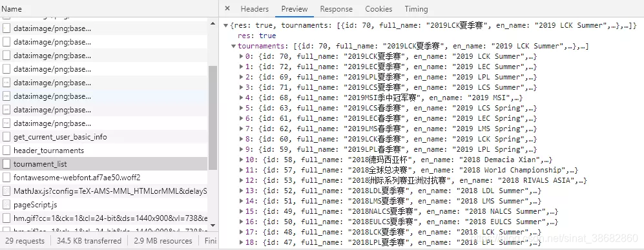The image size is (644, 250).
Task: Expand item 16 with 2018 EULCS Summer
Action: [x=241, y=222]
